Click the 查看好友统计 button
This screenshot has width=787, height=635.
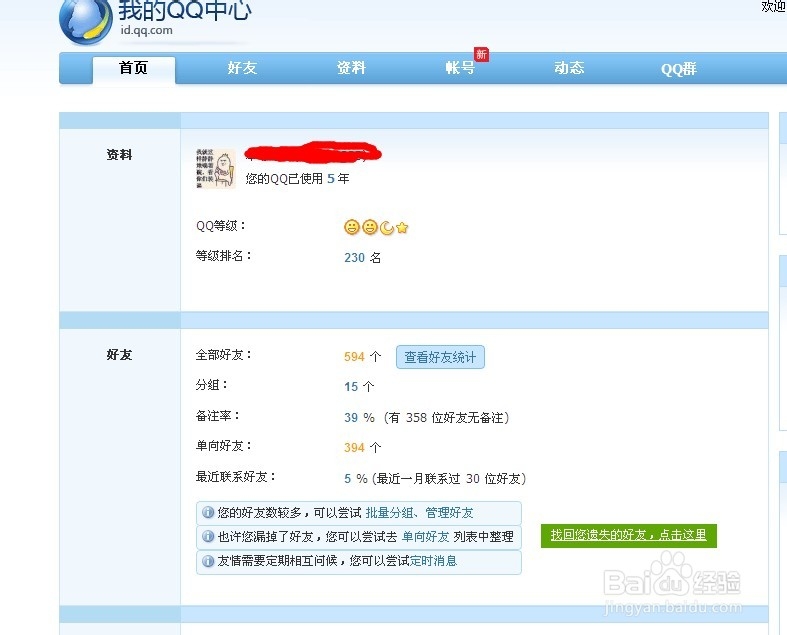(440, 357)
